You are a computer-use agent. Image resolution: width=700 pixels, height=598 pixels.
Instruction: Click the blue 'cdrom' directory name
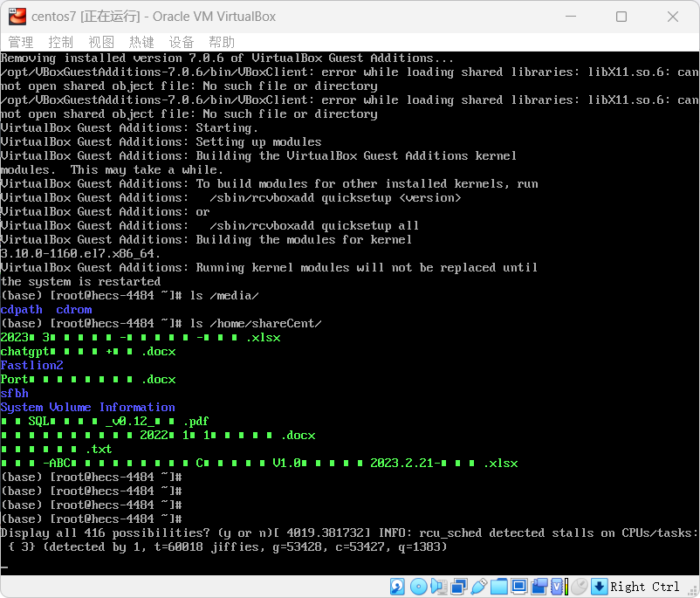[73, 310]
